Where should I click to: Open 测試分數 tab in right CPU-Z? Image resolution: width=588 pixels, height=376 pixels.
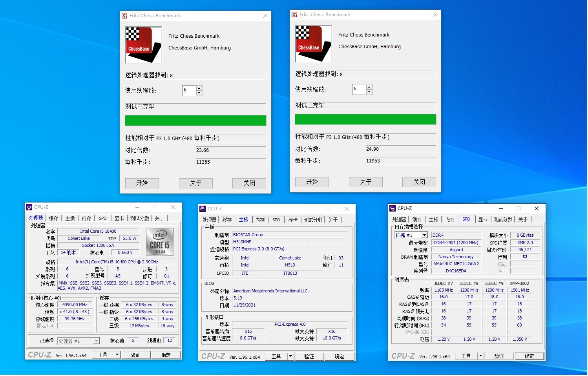(x=503, y=219)
